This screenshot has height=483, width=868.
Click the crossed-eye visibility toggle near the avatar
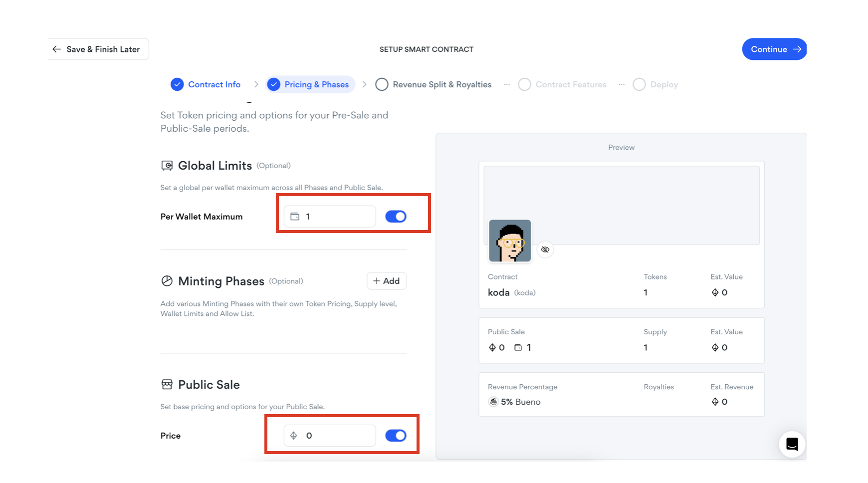pos(545,249)
